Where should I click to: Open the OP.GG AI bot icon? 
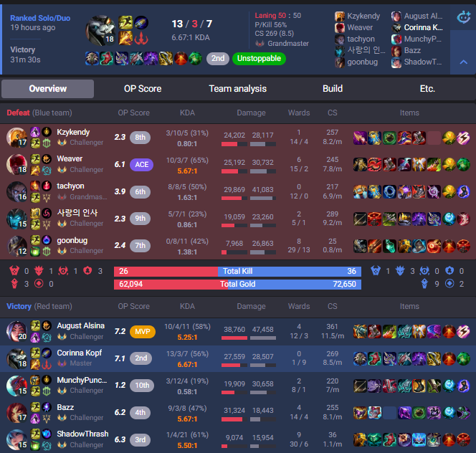pyautogui.click(x=463, y=17)
